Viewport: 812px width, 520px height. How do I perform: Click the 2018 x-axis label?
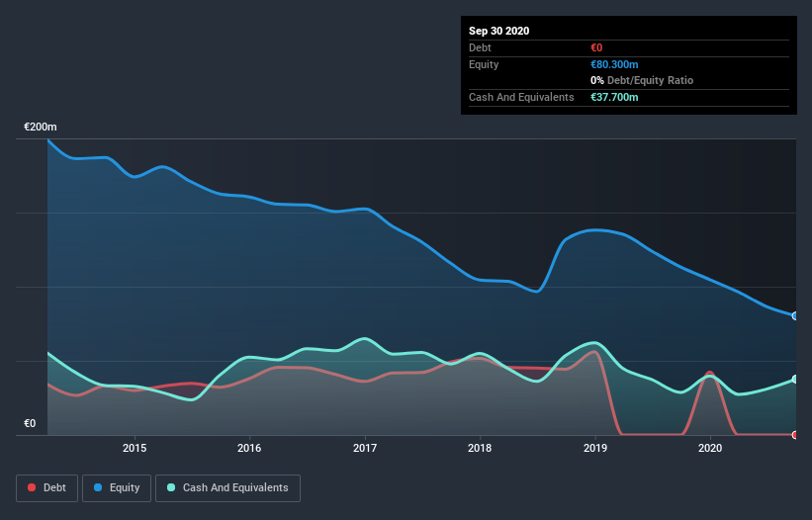point(480,448)
